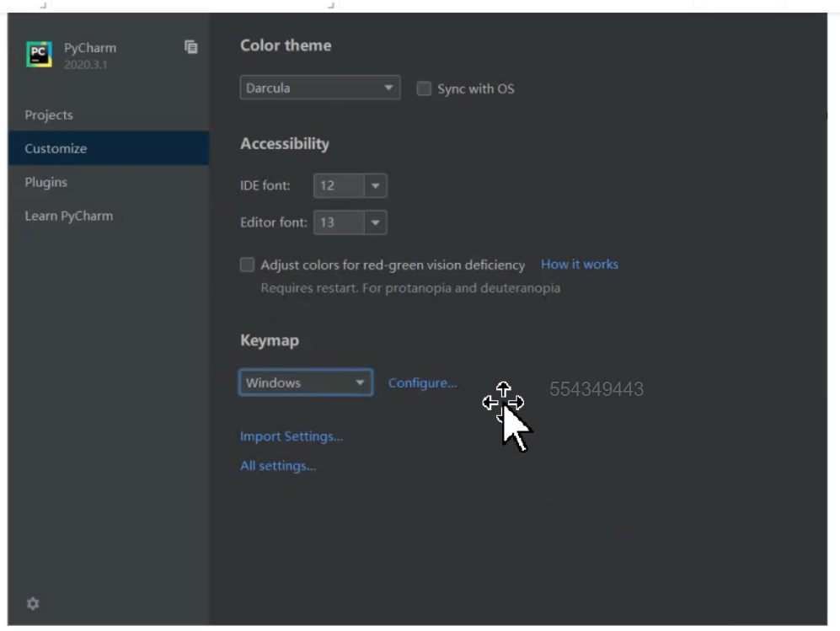Enable the Sync with OS checkbox
The height and width of the screenshot is (631, 840).
(x=424, y=88)
